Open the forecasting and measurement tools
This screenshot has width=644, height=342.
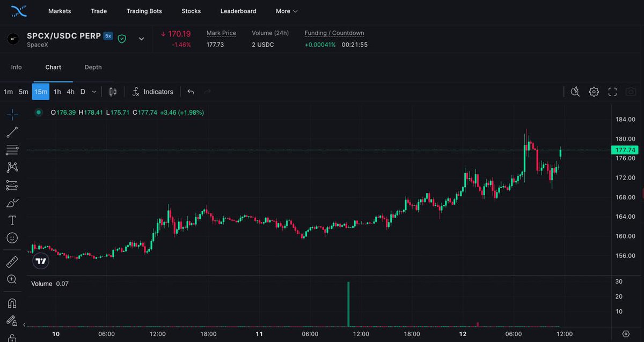[12, 185]
